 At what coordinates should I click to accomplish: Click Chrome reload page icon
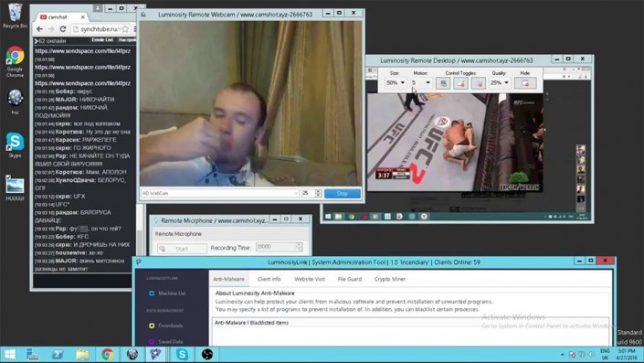[x=63, y=29]
